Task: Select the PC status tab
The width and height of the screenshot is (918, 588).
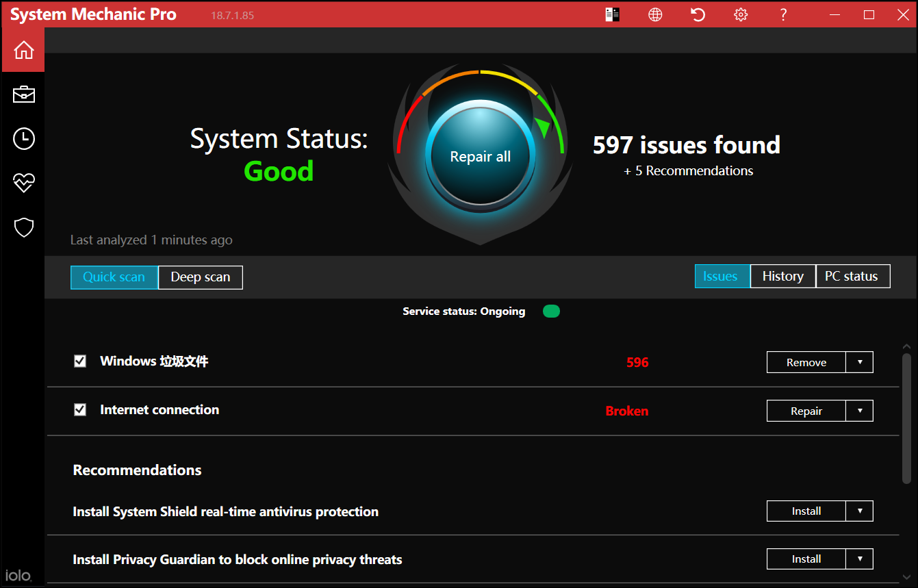Action: 853,276
